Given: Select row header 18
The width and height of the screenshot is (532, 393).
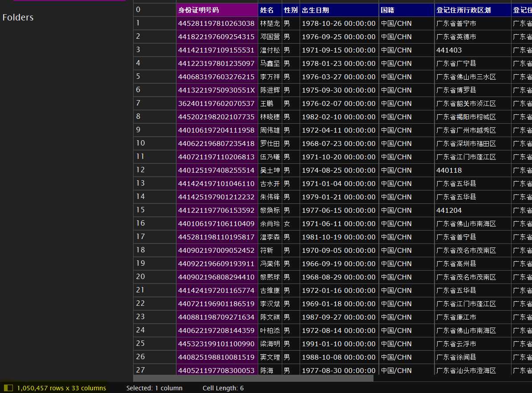Looking at the screenshot, I should click(155, 250).
